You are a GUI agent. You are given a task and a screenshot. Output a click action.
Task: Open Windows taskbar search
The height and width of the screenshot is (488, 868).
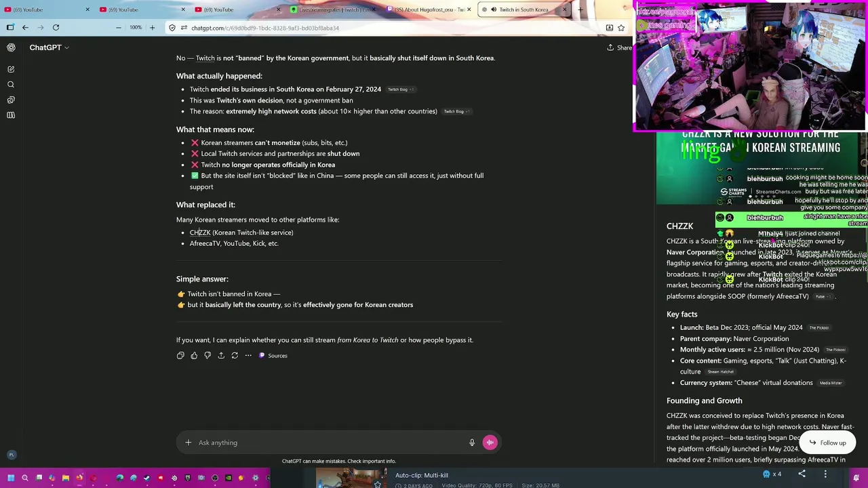click(x=24, y=478)
